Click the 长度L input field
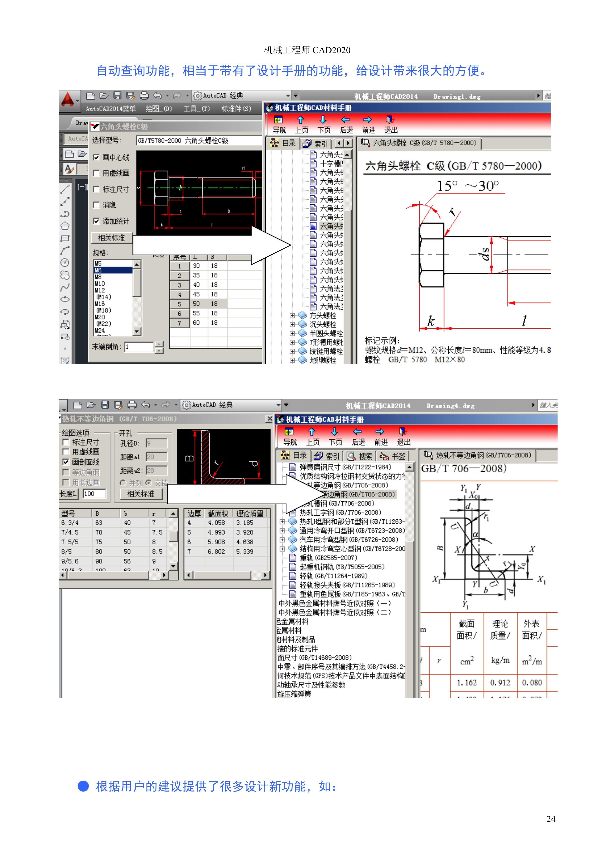 coord(94,494)
